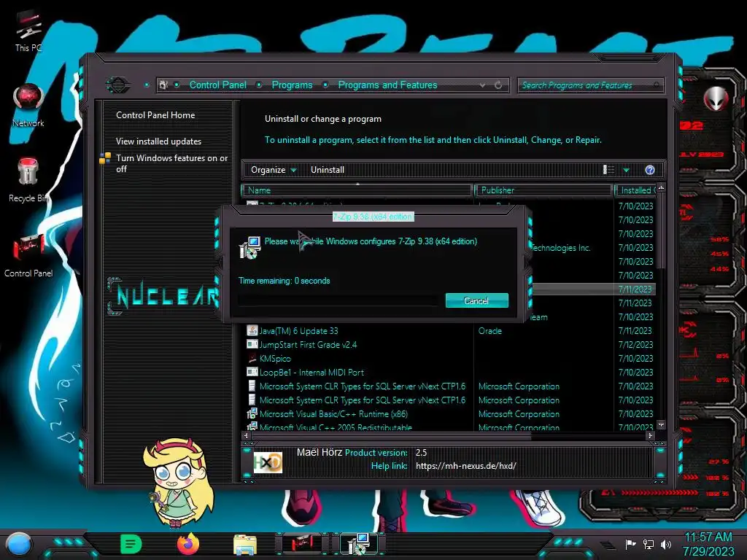Open the taskbar clock showing 11:57 AM

pyautogui.click(x=708, y=544)
